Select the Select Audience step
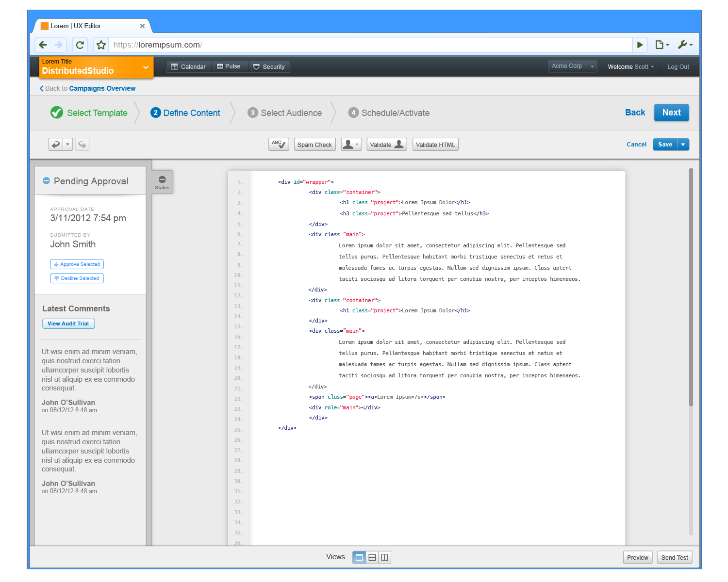This screenshot has height=582, width=728. coord(284,113)
